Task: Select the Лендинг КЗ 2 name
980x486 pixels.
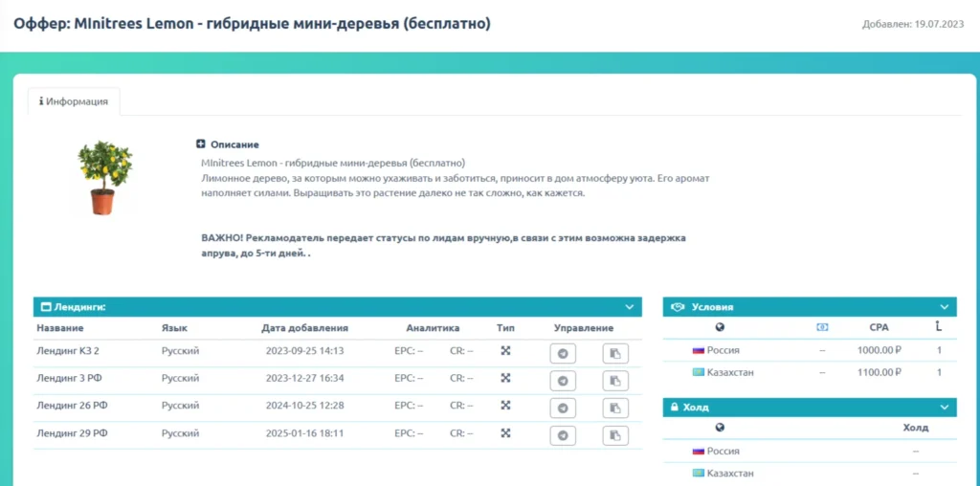Action: [68, 350]
